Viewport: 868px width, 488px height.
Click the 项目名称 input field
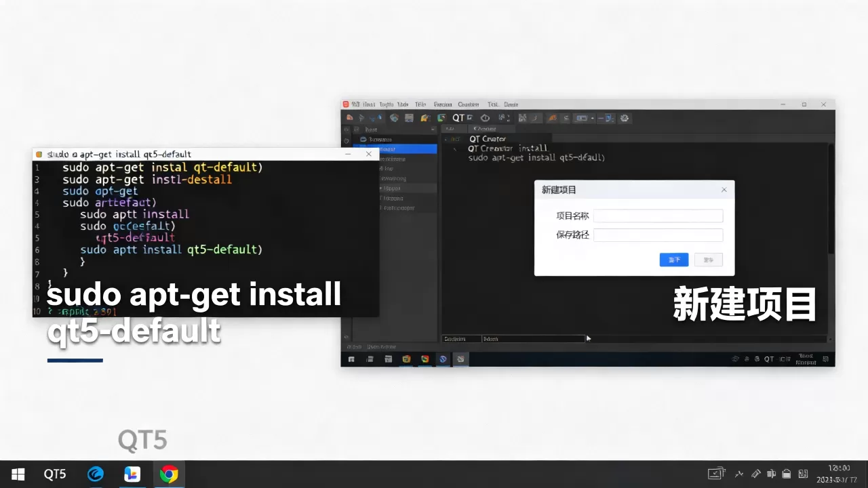(x=658, y=216)
